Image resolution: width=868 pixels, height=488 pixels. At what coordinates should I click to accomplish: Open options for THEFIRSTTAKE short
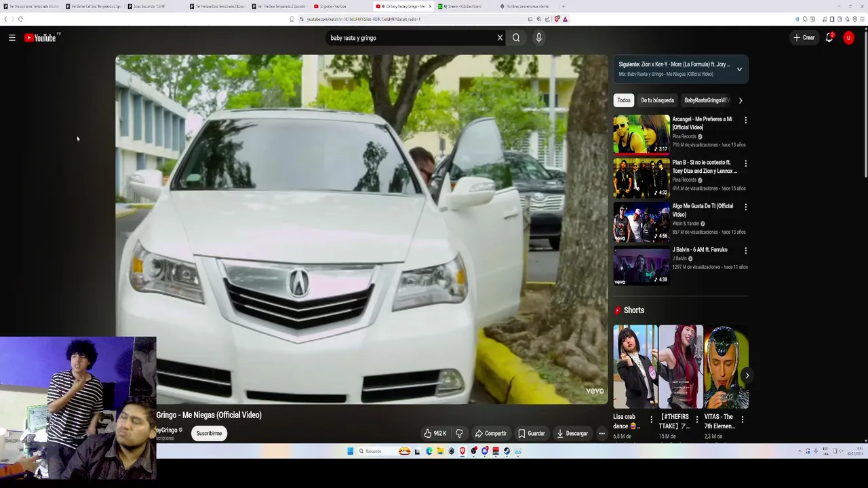pyautogui.click(x=696, y=420)
